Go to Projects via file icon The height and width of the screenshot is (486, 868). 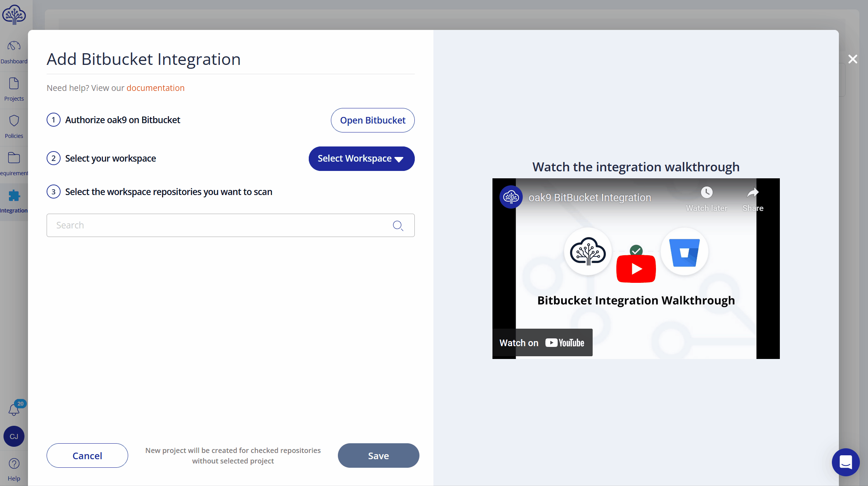click(x=14, y=84)
